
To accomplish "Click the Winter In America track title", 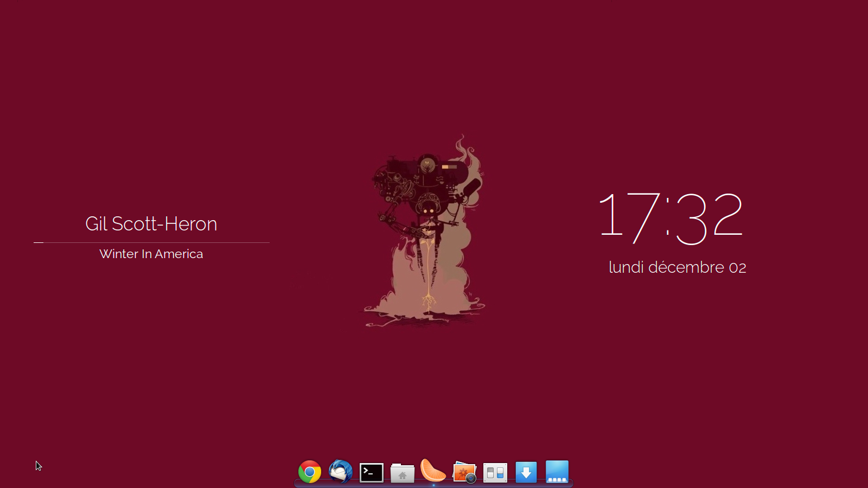I will pyautogui.click(x=151, y=254).
